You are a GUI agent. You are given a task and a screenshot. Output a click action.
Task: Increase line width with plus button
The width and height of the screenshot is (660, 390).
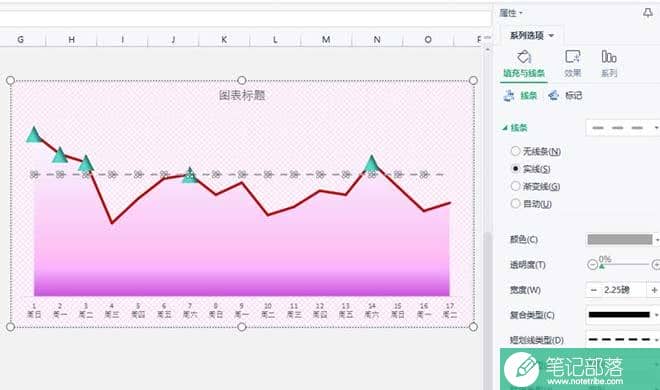tap(654, 290)
